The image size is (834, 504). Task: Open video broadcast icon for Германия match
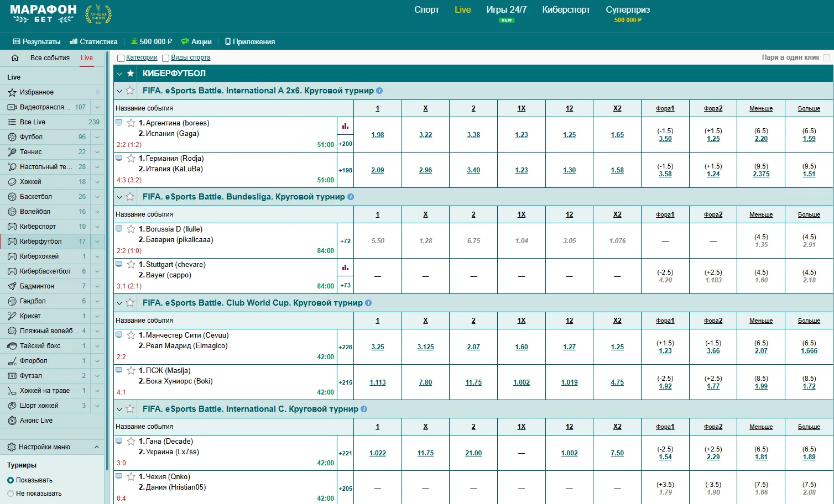(x=119, y=158)
